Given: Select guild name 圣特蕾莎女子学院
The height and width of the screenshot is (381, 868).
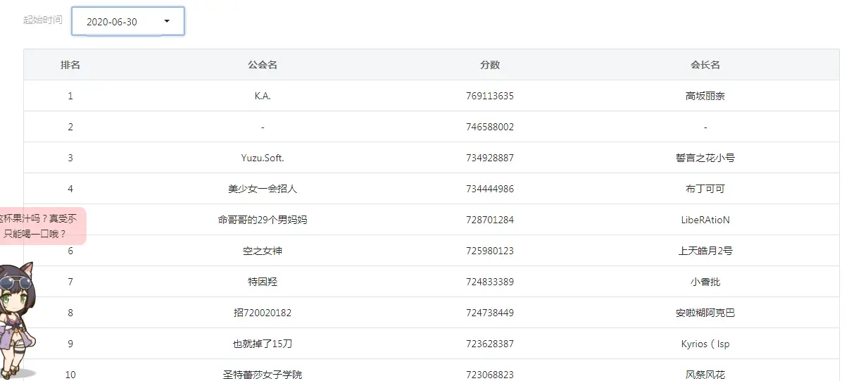Looking at the screenshot, I should point(263,375).
